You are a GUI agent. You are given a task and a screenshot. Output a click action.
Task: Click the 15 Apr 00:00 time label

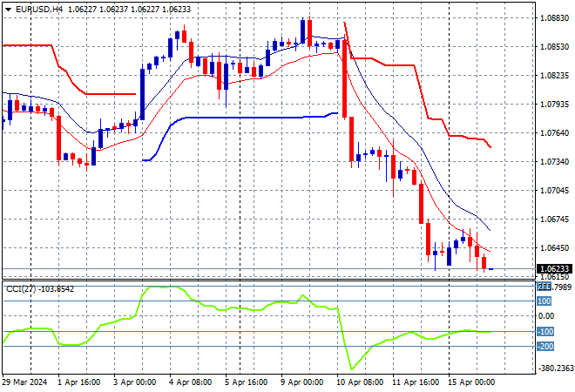tap(471, 382)
